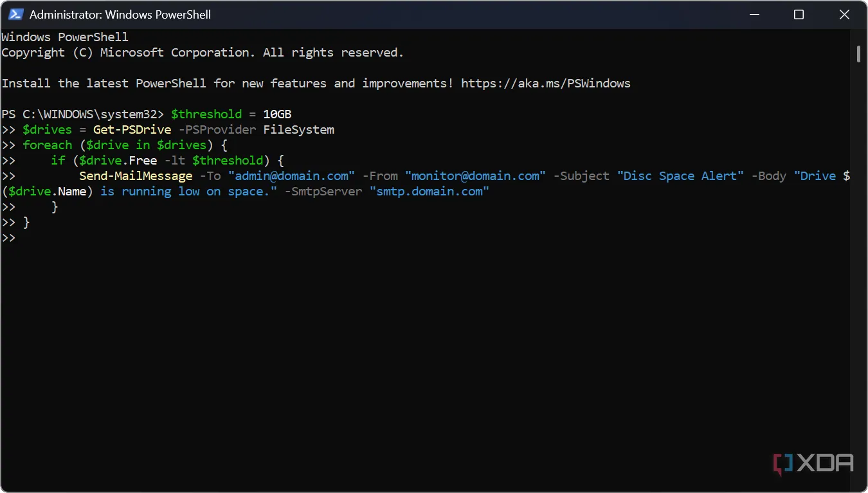Click the last empty ">>" continuation prompt

[x=8, y=238]
